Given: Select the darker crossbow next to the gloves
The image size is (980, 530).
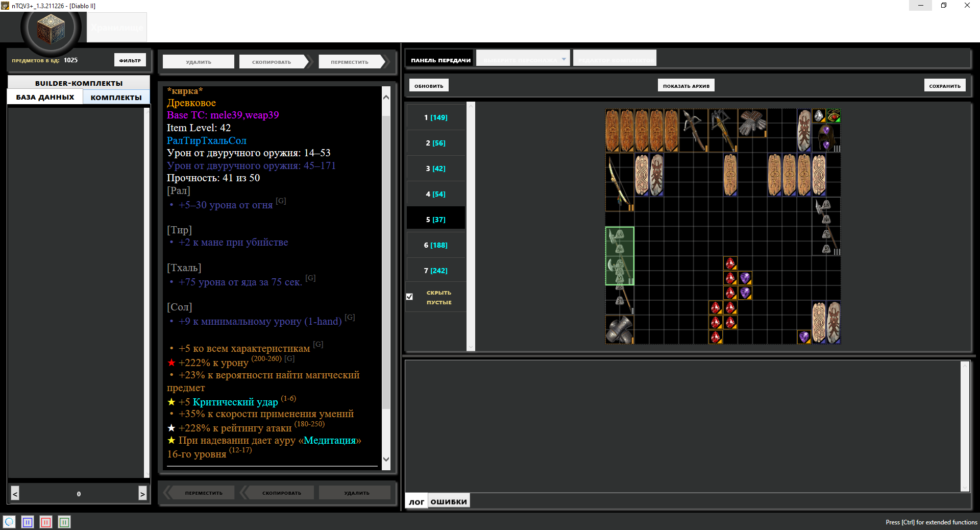Looking at the screenshot, I should tap(723, 130).
